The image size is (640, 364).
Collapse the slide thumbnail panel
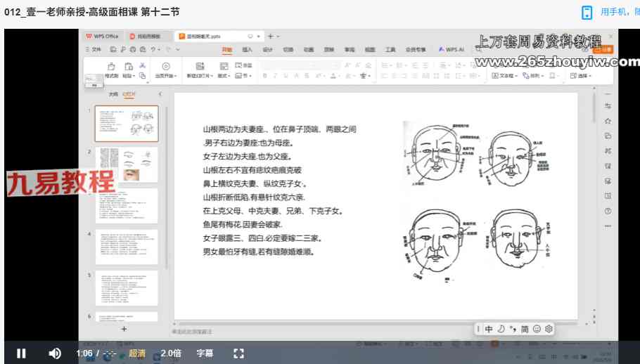click(x=160, y=93)
